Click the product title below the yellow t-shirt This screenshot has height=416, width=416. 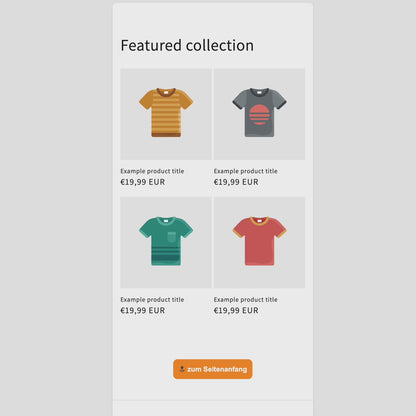[x=152, y=171]
